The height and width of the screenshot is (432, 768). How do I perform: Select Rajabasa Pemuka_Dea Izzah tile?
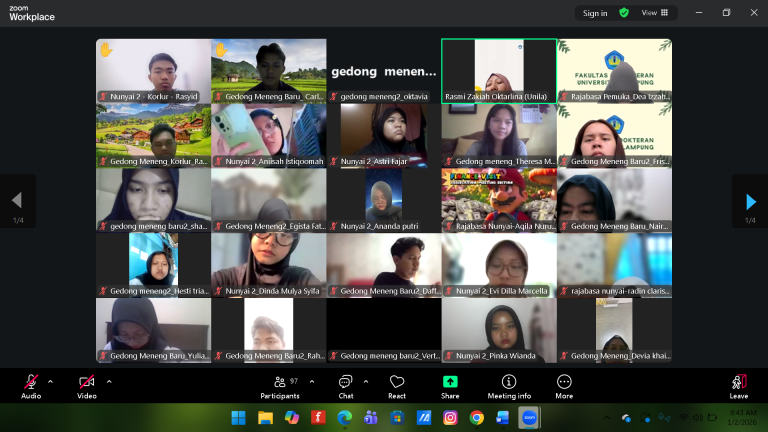(614, 71)
